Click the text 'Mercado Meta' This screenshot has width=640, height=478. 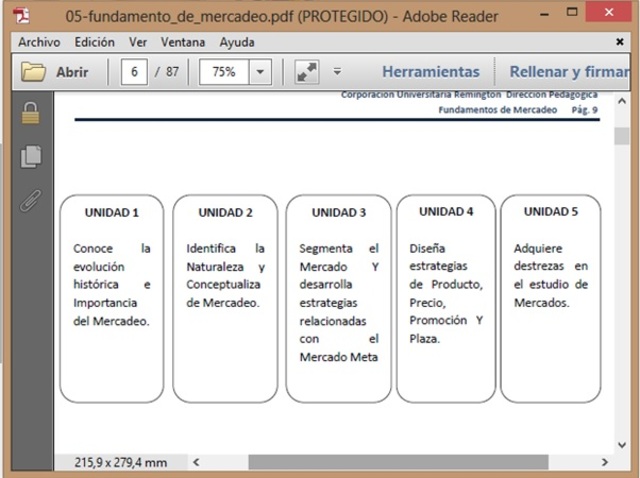coord(339,357)
